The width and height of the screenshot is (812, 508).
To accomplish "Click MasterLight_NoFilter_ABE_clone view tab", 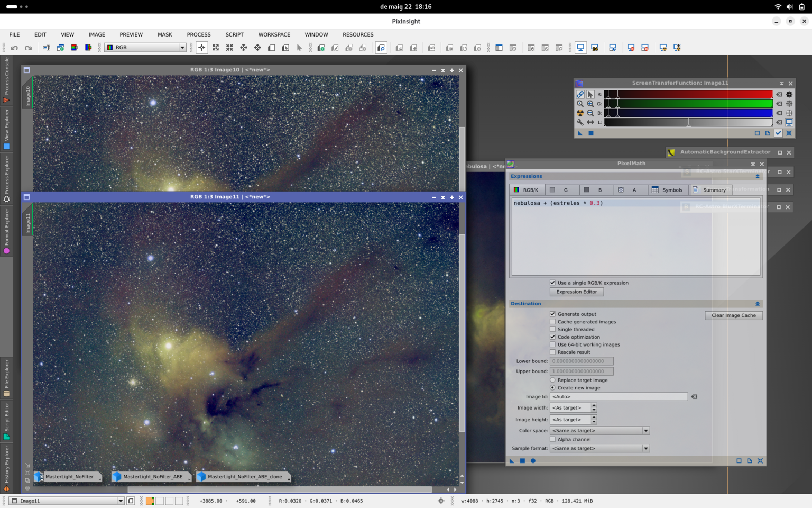I will [x=244, y=477].
